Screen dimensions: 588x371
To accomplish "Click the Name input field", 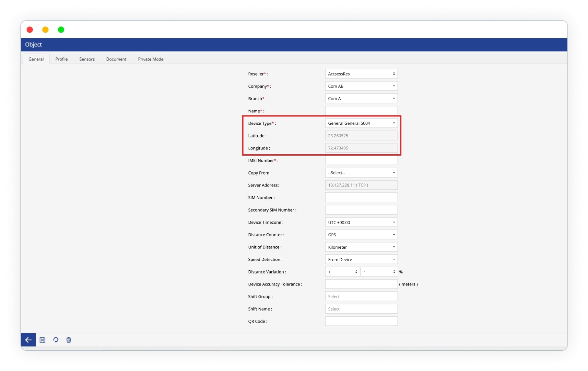I will click(361, 111).
